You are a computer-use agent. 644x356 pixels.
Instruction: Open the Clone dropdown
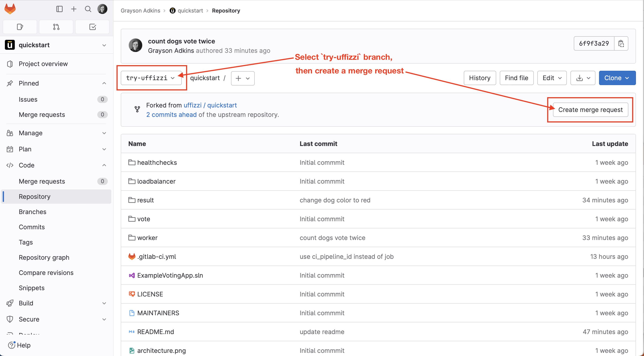coord(617,78)
